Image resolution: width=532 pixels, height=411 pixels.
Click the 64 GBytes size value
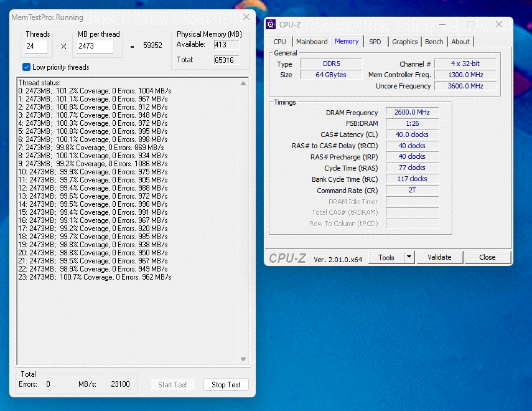(331, 75)
